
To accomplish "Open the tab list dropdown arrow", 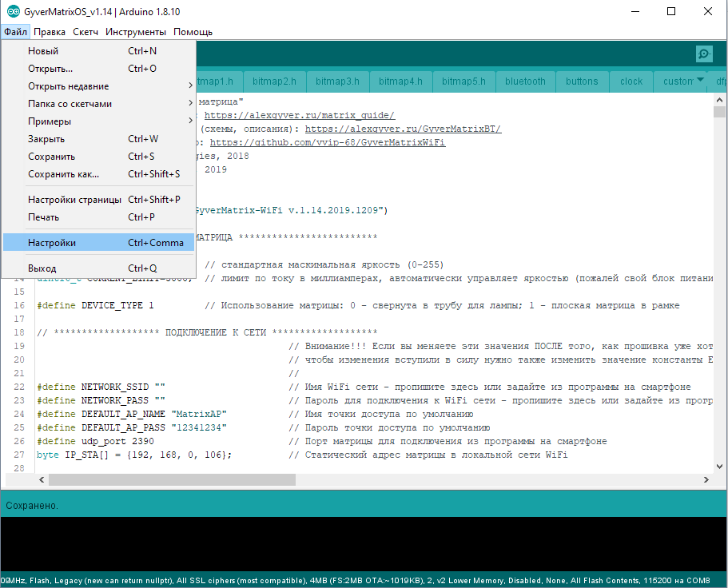I will click(x=700, y=80).
